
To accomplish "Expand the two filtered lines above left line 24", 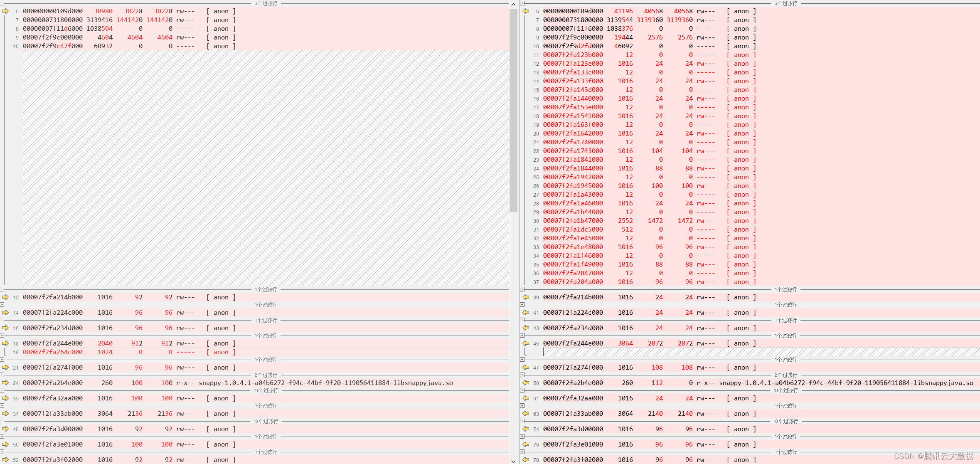I will click(x=2, y=375).
